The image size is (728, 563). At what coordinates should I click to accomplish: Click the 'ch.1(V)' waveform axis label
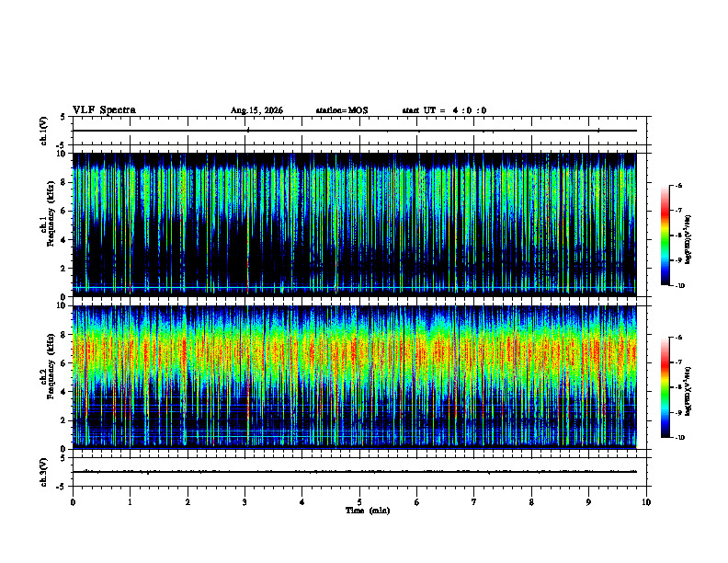pos(43,131)
